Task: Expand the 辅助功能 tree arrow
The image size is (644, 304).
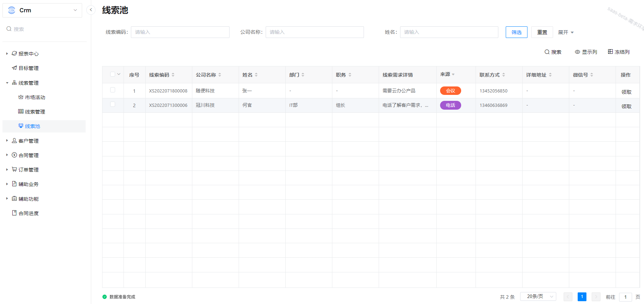Action: pos(7,199)
